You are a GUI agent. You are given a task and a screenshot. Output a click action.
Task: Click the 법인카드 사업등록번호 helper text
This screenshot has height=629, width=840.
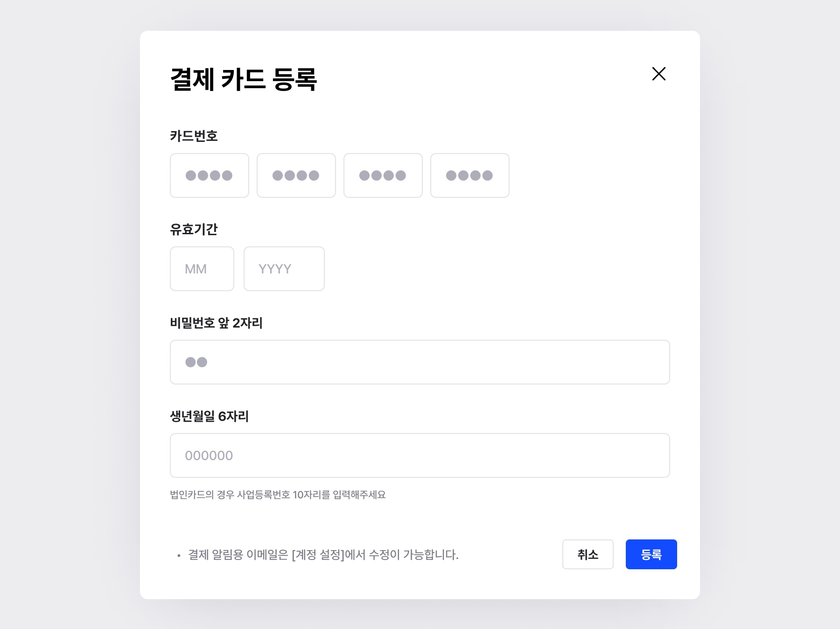pos(278,495)
